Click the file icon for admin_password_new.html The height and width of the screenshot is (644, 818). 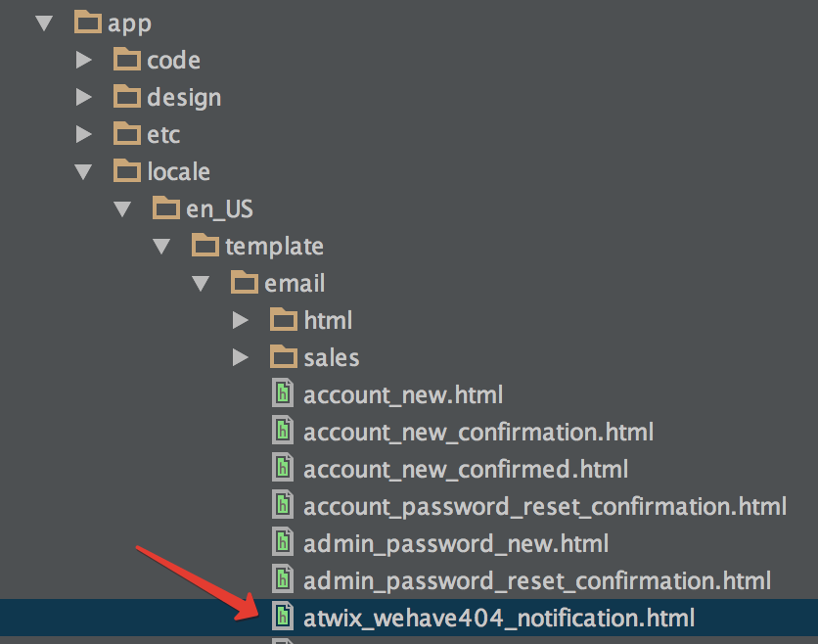[283, 541]
